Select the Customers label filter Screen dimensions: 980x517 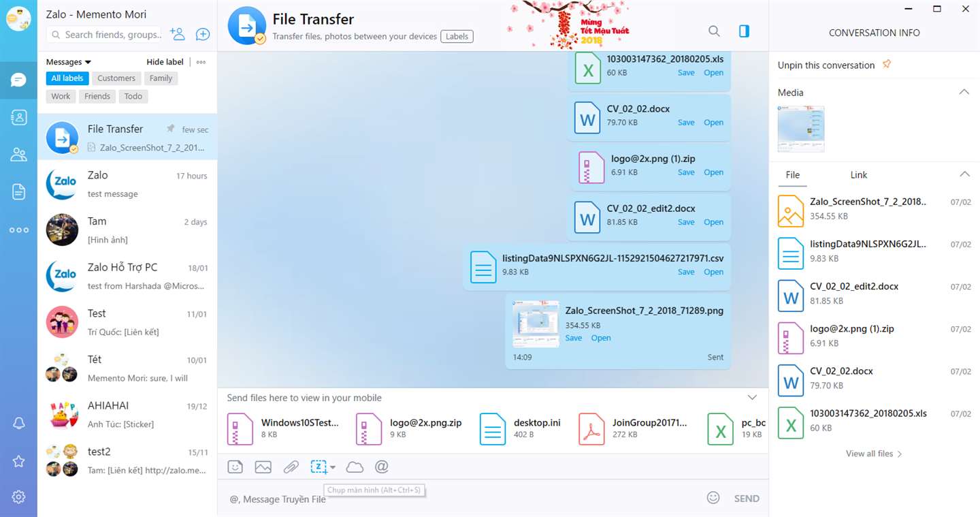(116, 78)
